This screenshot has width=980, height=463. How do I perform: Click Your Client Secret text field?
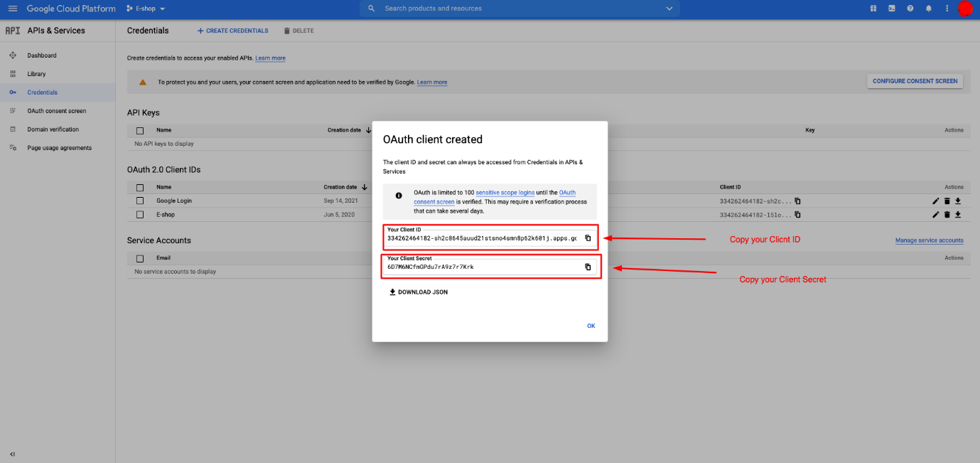point(482,267)
